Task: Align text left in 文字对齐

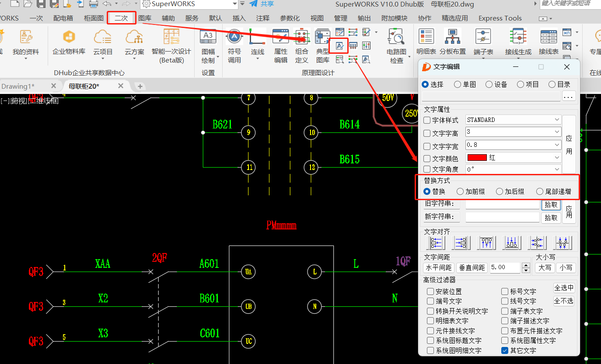Action: (436, 243)
